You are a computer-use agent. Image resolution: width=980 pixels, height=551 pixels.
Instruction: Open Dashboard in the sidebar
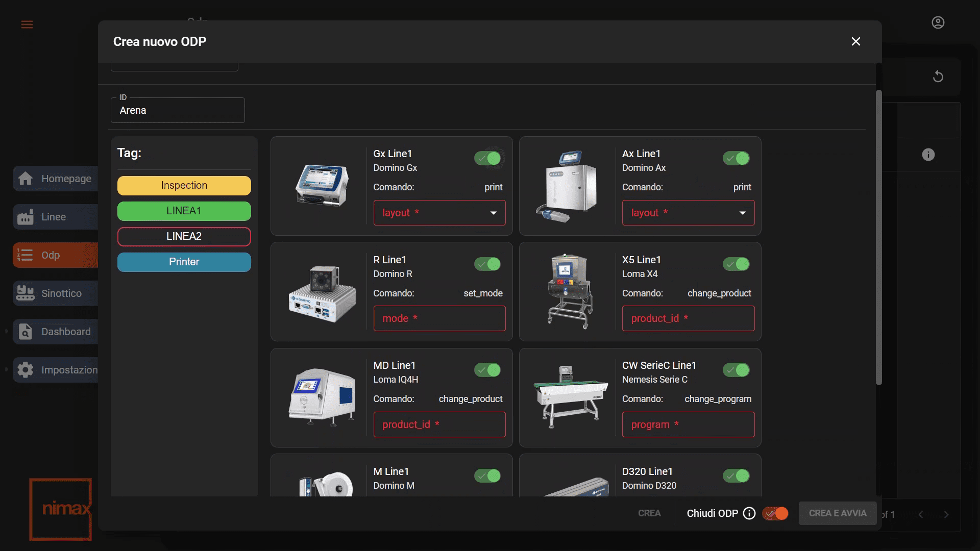click(56, 332)
